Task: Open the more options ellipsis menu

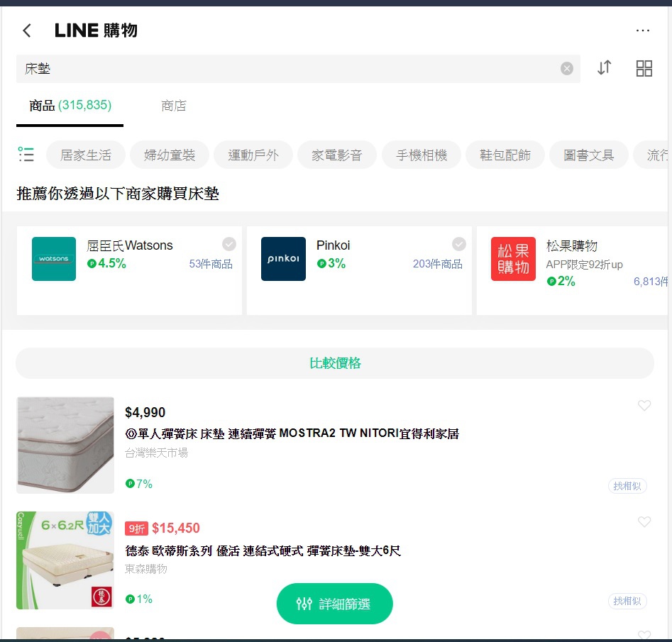Action: [x=642, y=31]
